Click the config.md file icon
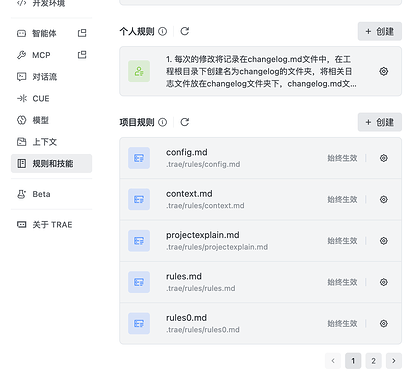The image size is (417, 375). [139, 158]
